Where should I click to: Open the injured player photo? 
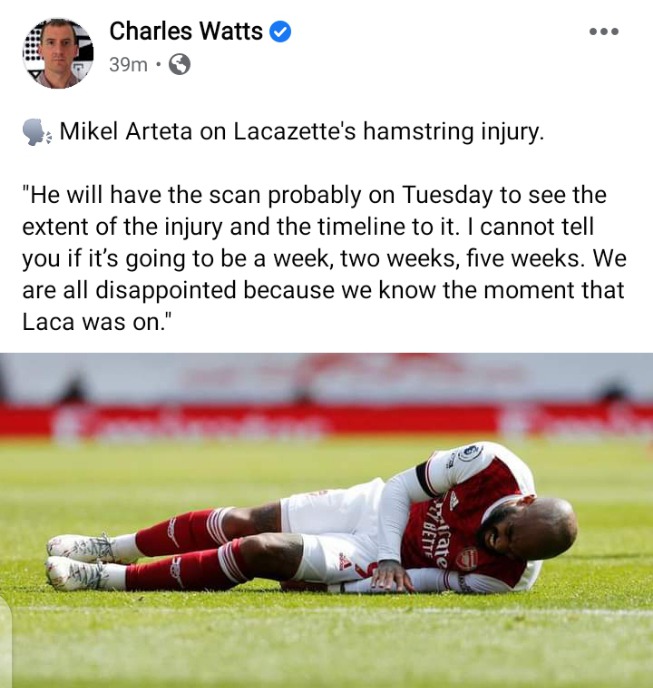click(326, 520)
